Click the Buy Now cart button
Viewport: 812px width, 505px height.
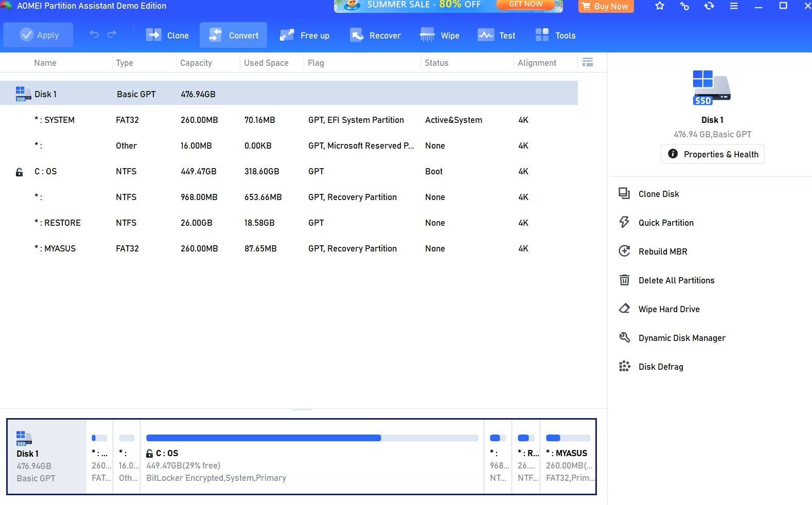tap(606, 6)
